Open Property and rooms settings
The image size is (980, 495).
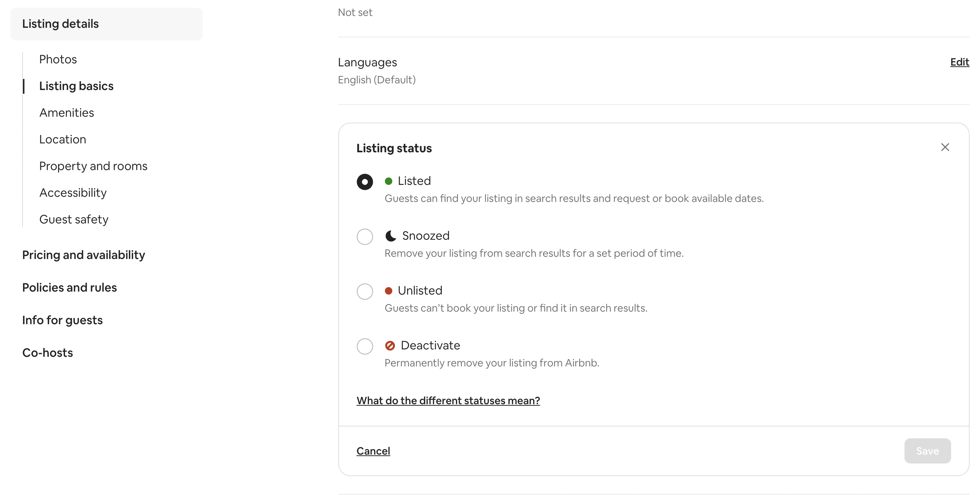(x=93, y=166)
